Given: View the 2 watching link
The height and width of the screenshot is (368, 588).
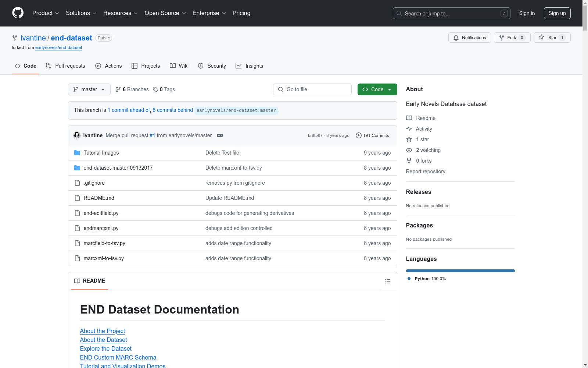Looking at the screenshot, I should pos(423,150).
